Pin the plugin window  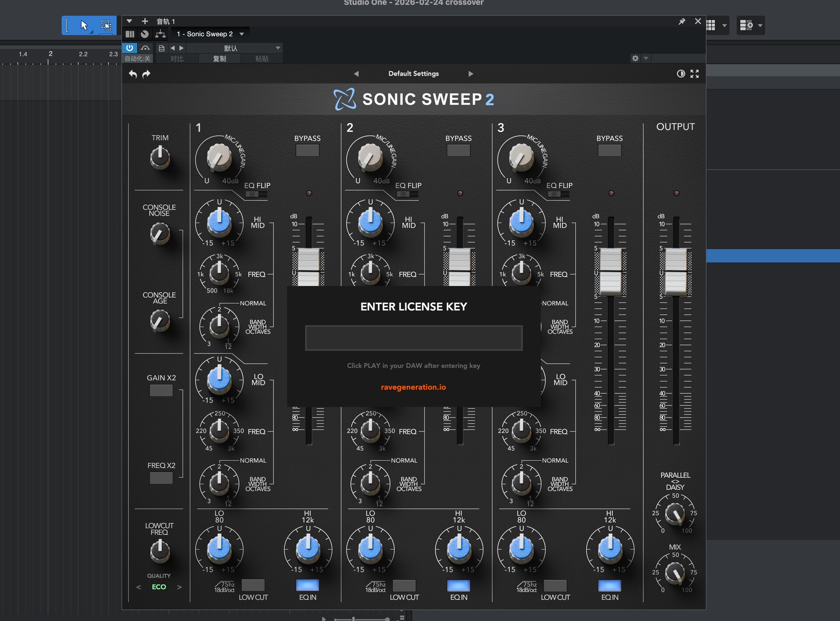click(x=682, y=21)
